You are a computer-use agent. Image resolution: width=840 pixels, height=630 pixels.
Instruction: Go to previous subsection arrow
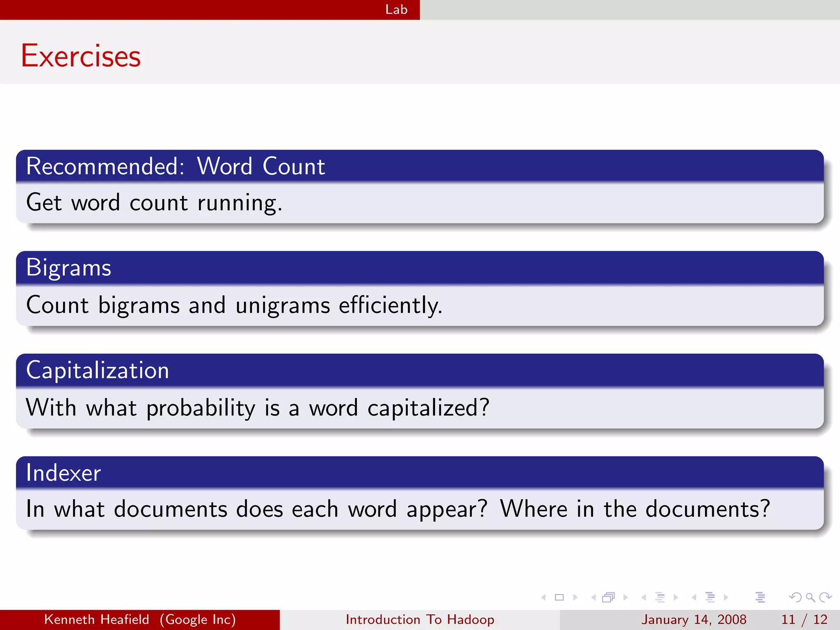pyautogui.click(x=644, y=598)
